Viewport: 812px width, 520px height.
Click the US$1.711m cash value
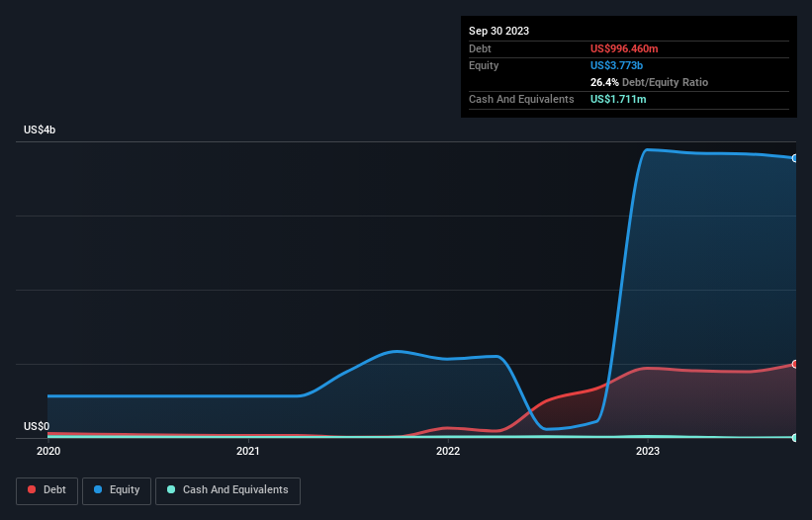click(x=618, y=99)
